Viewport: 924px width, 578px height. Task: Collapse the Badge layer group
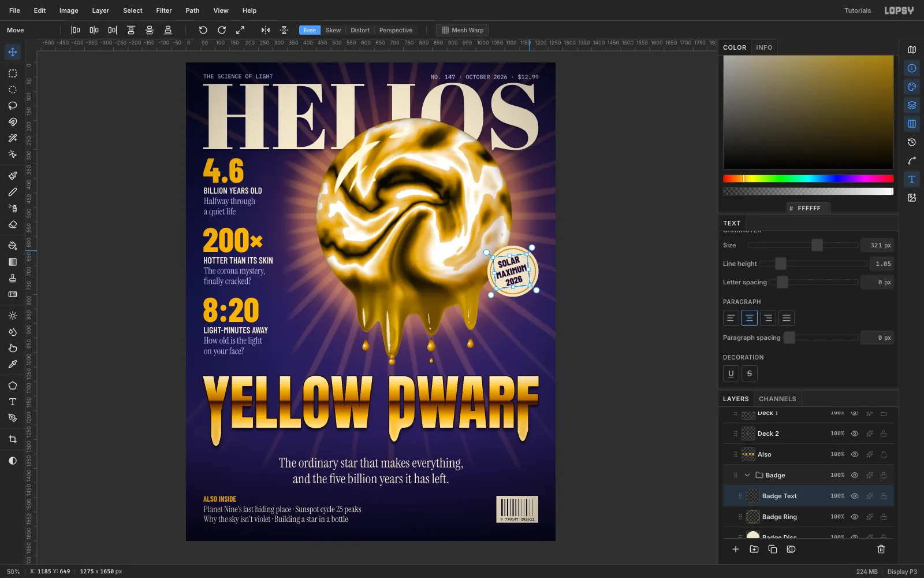tap(747, 475)
